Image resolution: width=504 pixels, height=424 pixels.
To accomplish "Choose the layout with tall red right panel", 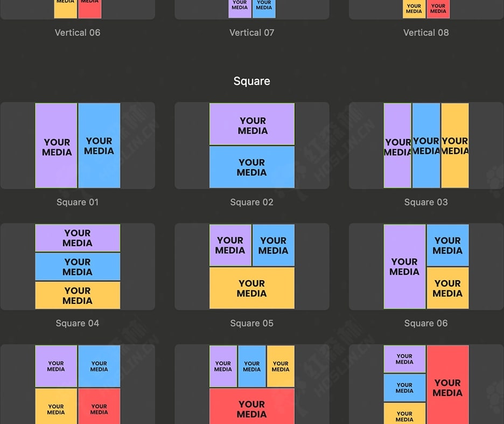I will [426, 385].
